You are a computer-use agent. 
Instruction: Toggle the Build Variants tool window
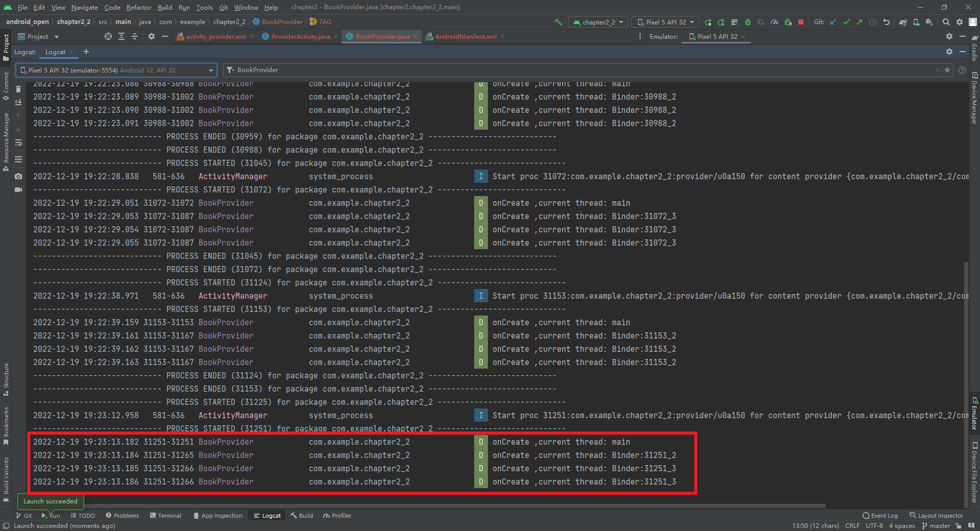6,479
